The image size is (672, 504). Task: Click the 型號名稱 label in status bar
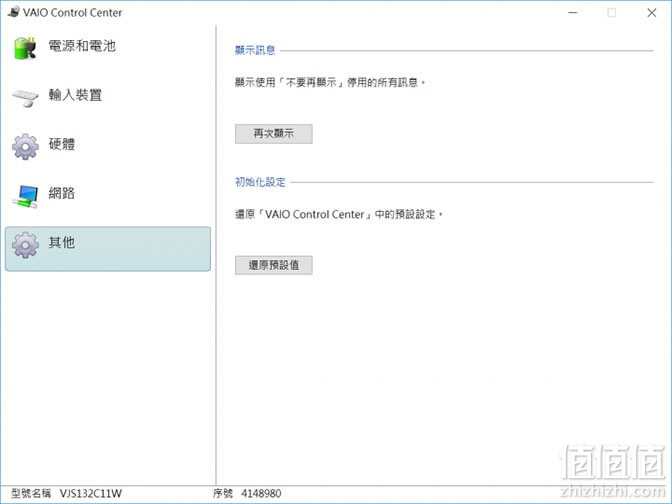(31, 493)
